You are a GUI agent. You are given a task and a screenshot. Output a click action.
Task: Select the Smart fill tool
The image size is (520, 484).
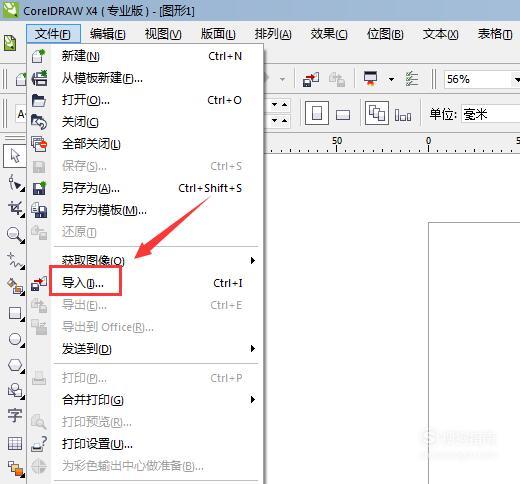pos(15,287)
